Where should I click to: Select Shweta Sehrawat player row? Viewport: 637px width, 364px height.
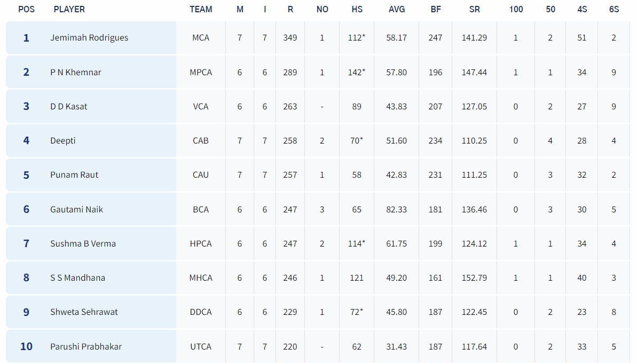pyautogui.click(x=84, y=312)
